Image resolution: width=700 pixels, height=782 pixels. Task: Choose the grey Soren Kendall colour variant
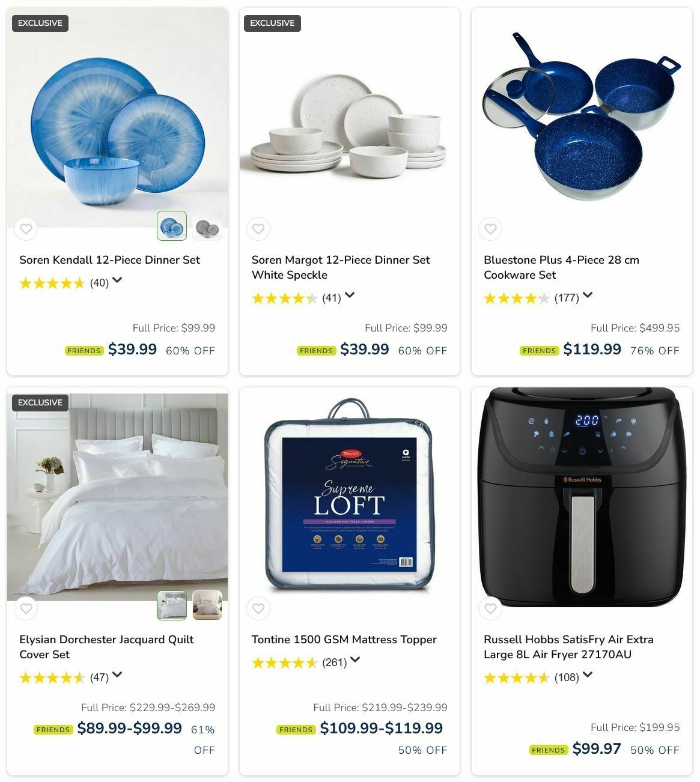click(207, 226)
